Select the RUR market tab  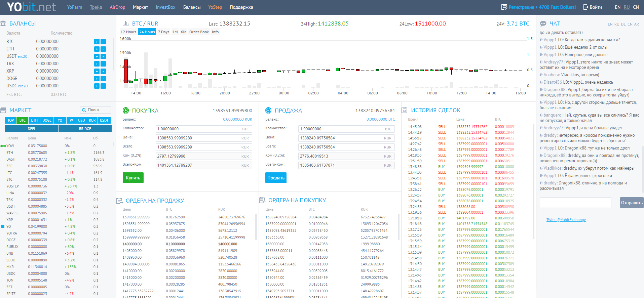[92, 120]
